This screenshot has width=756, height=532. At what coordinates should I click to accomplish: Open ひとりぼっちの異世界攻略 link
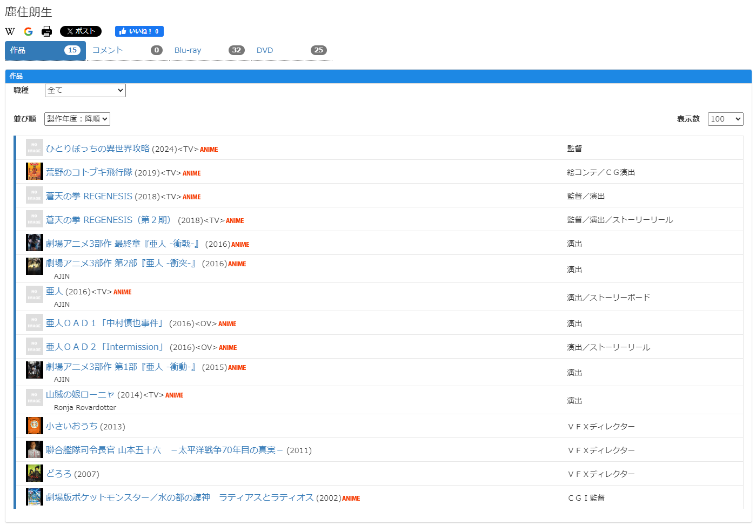98,149
